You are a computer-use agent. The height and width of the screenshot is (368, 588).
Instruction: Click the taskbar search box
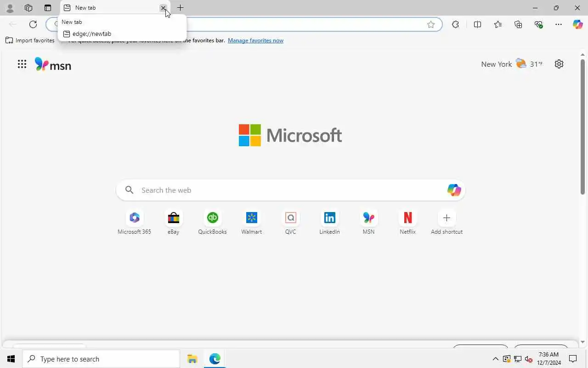(101, 359)
